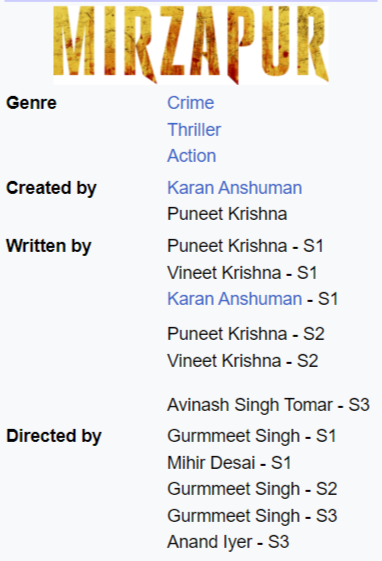Click Vineet Krishna - S1 writer entry
This screenshot has height=561, width=382.
click(243, 273)
